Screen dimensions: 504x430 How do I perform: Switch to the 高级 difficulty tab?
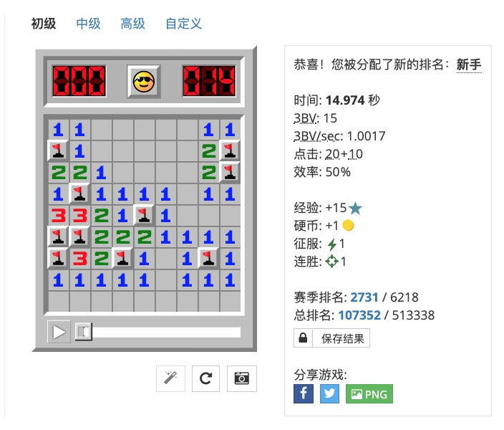pos(132,24)
